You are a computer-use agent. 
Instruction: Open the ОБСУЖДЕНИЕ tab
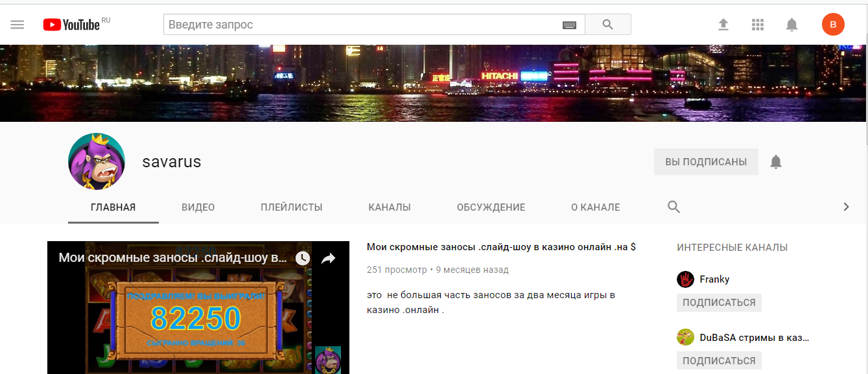pos(491,207)
